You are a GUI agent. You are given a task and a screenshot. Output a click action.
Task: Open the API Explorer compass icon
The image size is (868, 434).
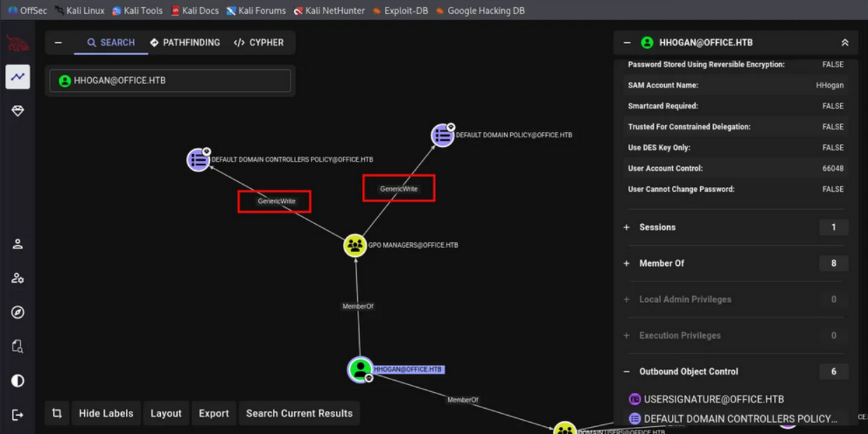tap(17, 312)
